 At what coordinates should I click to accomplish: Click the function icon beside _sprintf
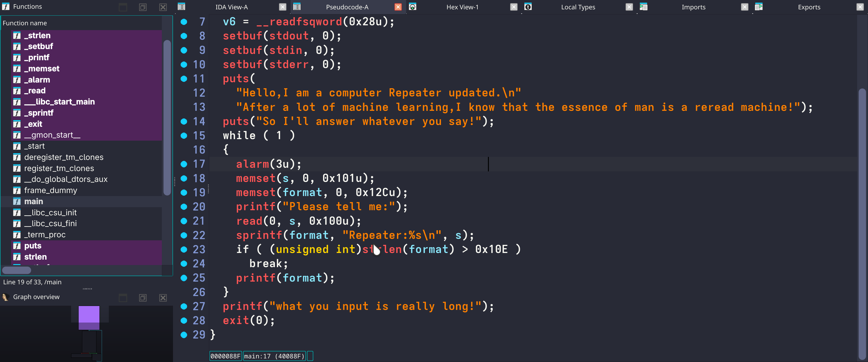17,113
